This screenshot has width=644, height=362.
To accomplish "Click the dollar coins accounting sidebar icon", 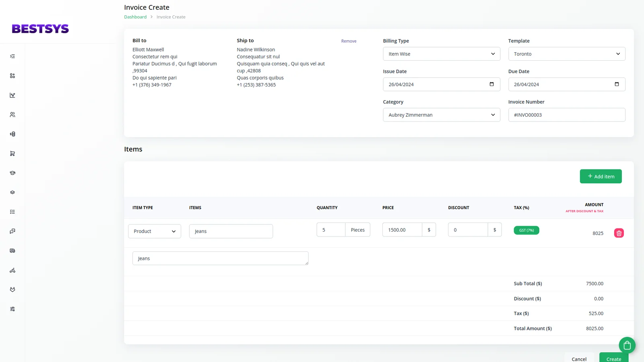I will [x=12, y=134].
